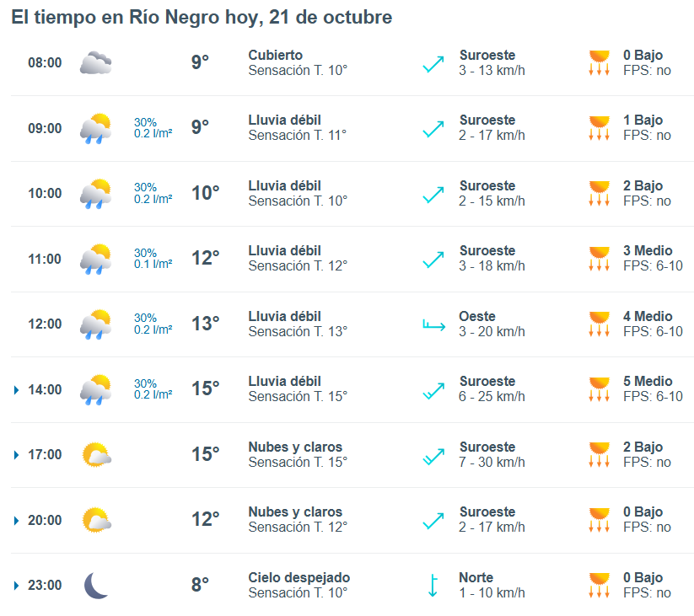This screenshot has width=694, height=616.
Task: Click the north wind arrow at 23:00
Action: coord(433,586)
